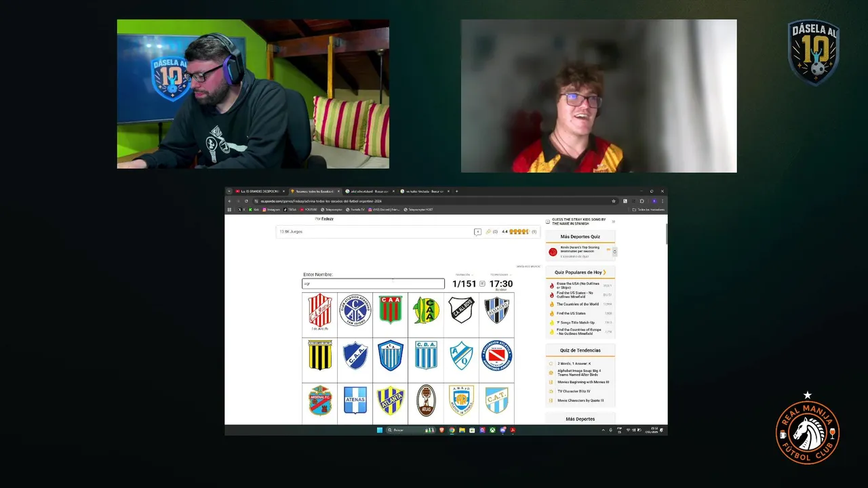This screenshot has width=868, height=488.
Task: Open the Todos los marcadores folder
Action: click(x=648, y=209)
